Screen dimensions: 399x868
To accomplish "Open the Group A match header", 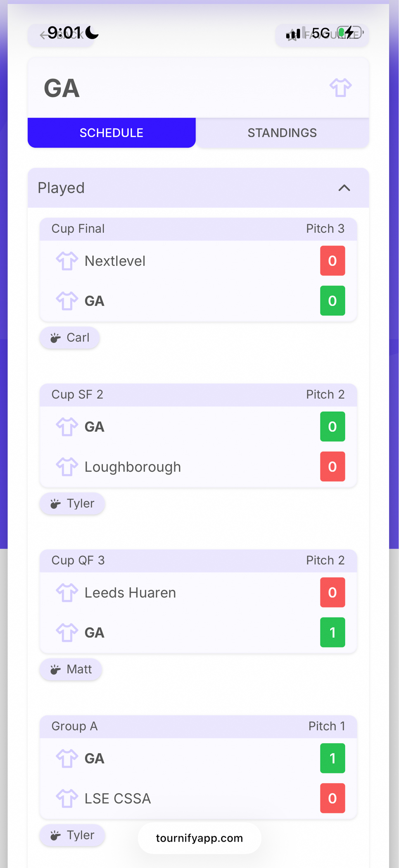I will point(198,726).
